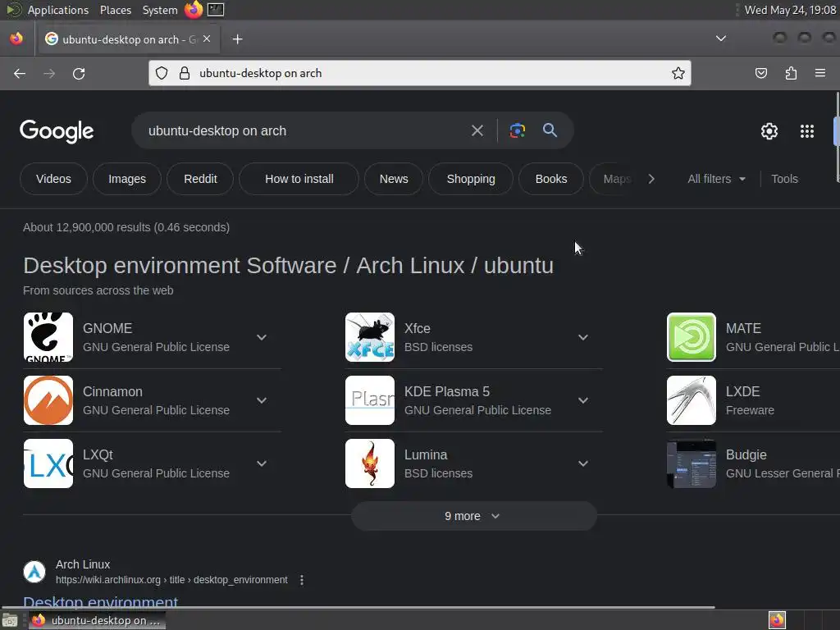The image size is (840, 630).
Task: Select the How to install chip
Action: [299, 179]
